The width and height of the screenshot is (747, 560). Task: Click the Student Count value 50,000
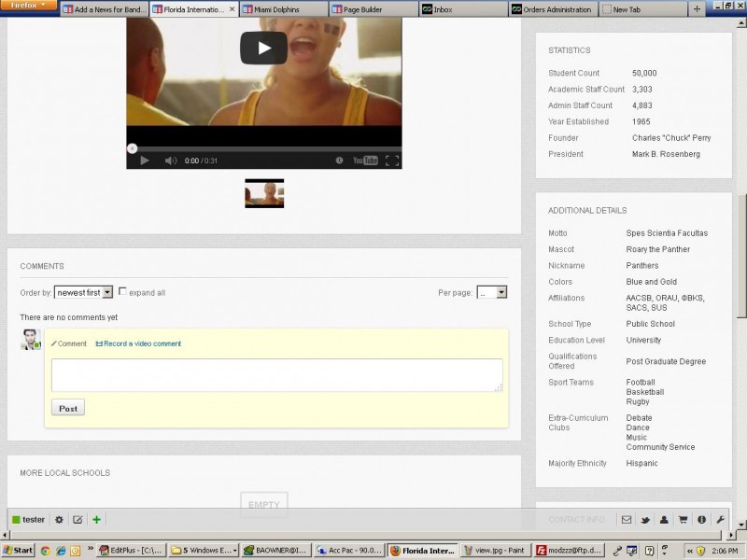click(x=644, y=73)
